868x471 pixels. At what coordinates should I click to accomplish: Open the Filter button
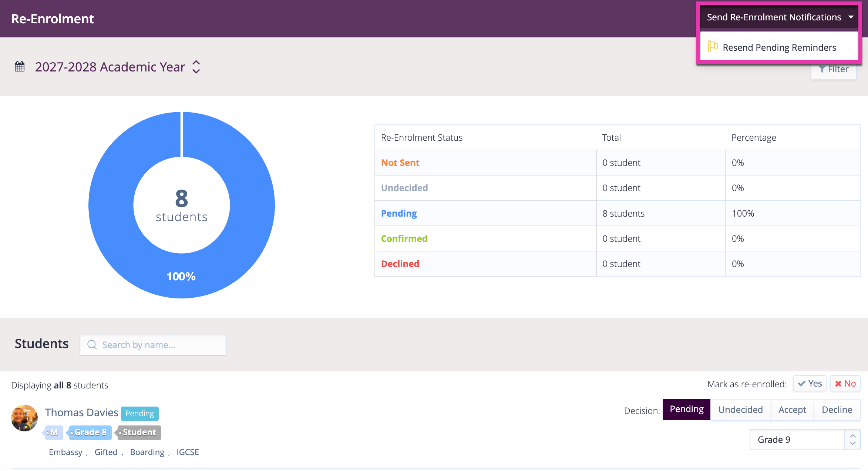[834, 69]
